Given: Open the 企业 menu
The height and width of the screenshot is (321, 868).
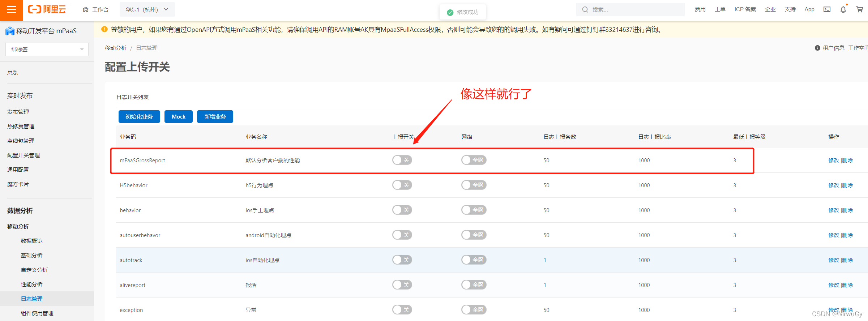Looking at the screenshot, I should [x=770, y=9].
